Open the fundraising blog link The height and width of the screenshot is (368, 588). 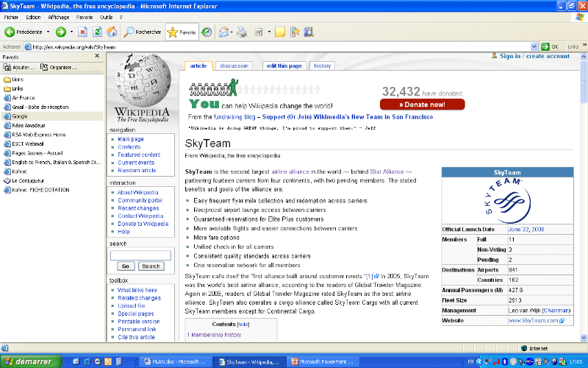234,117
